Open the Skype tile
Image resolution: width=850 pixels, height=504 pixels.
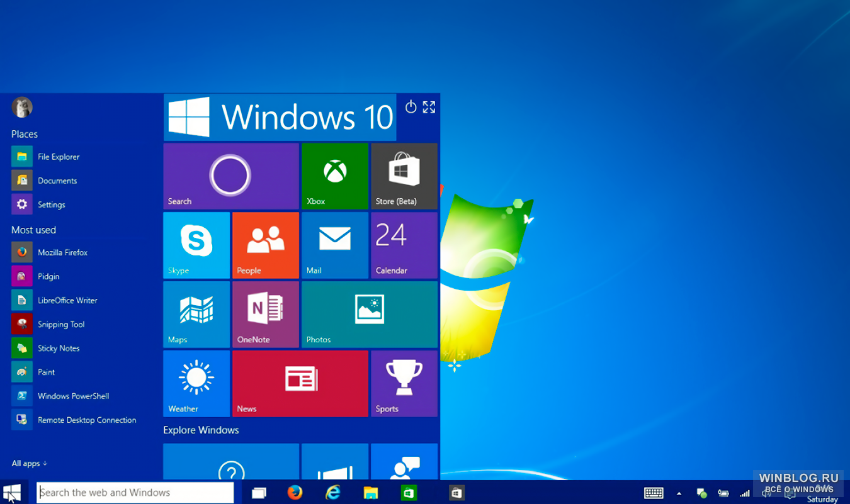[x=196, y=245]
